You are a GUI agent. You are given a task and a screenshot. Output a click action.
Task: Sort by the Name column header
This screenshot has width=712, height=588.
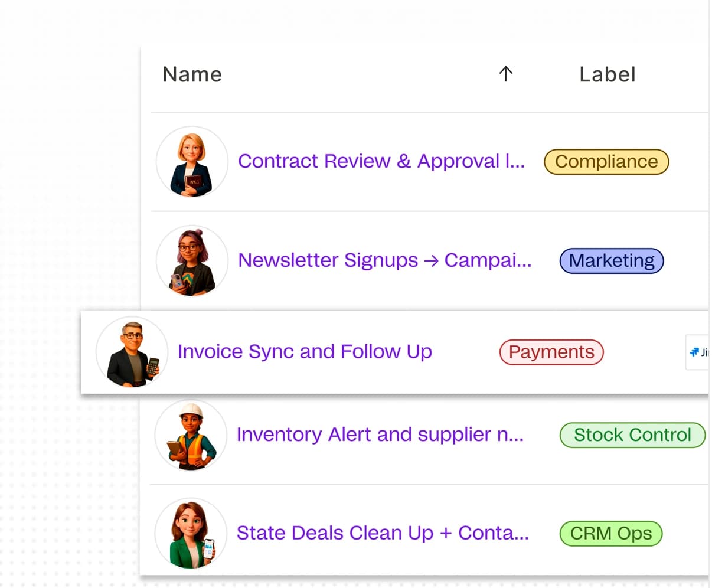click(192, 74)
